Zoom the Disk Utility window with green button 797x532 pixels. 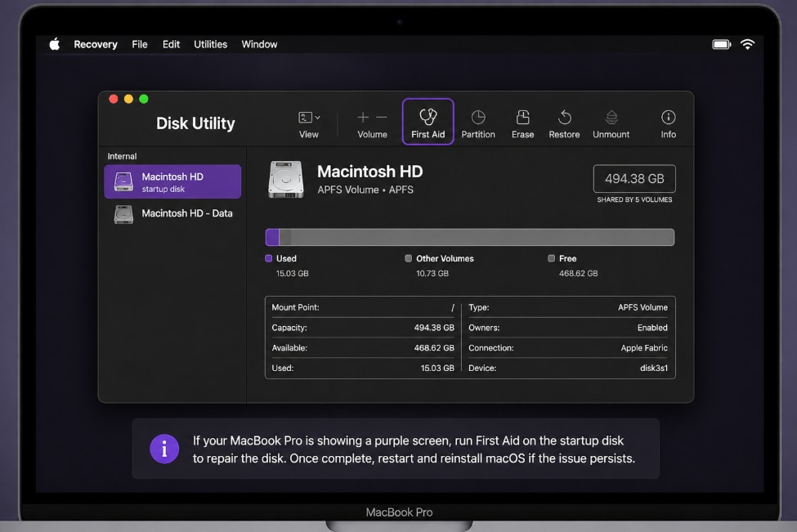coord(144,99)
